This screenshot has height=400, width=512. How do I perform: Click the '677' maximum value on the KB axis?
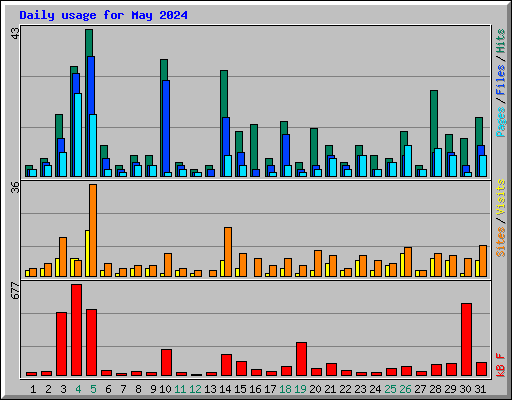point(15,290)
